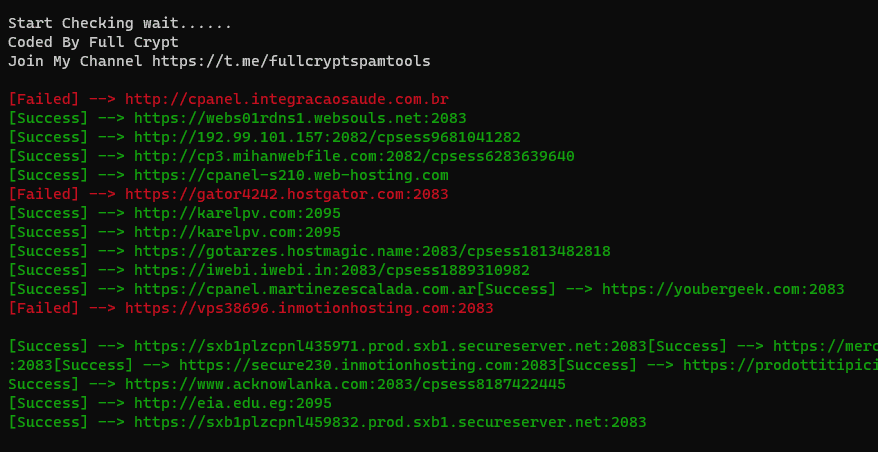Open the sxb1plzcpnl435971 secureserver.net link

pyautogui.click(x=390, y=346)
